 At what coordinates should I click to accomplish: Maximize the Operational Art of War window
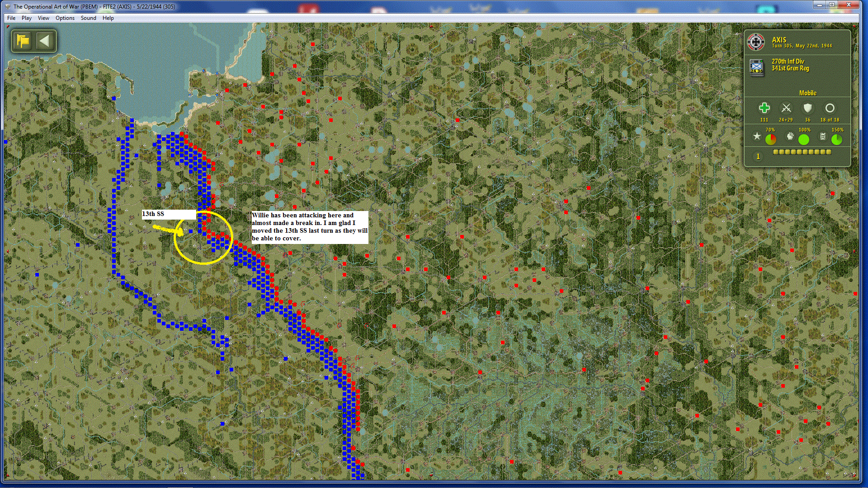point(831,5)
